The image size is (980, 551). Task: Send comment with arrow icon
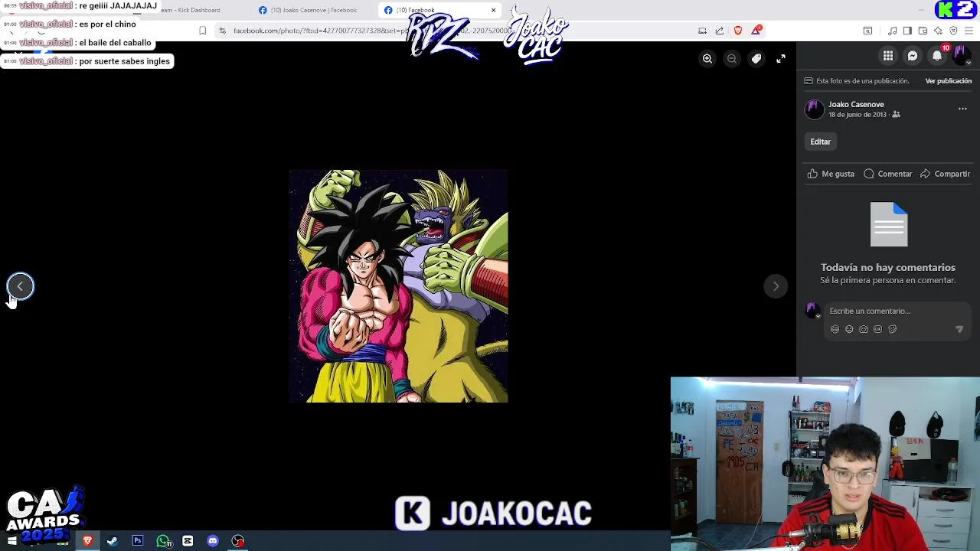pyautogui.click(x=959, y=329)
